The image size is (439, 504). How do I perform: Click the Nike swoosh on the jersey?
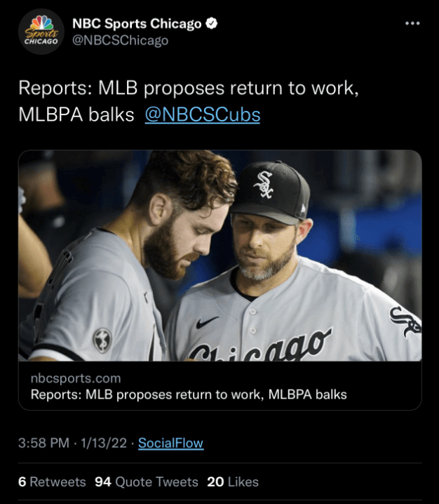coord(207,321)
